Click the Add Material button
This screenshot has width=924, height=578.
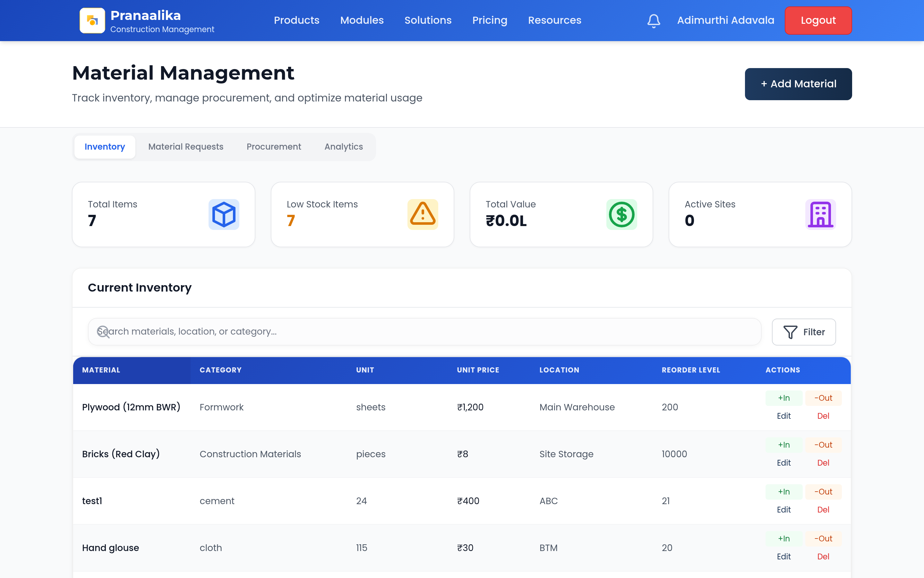[798, 84]
